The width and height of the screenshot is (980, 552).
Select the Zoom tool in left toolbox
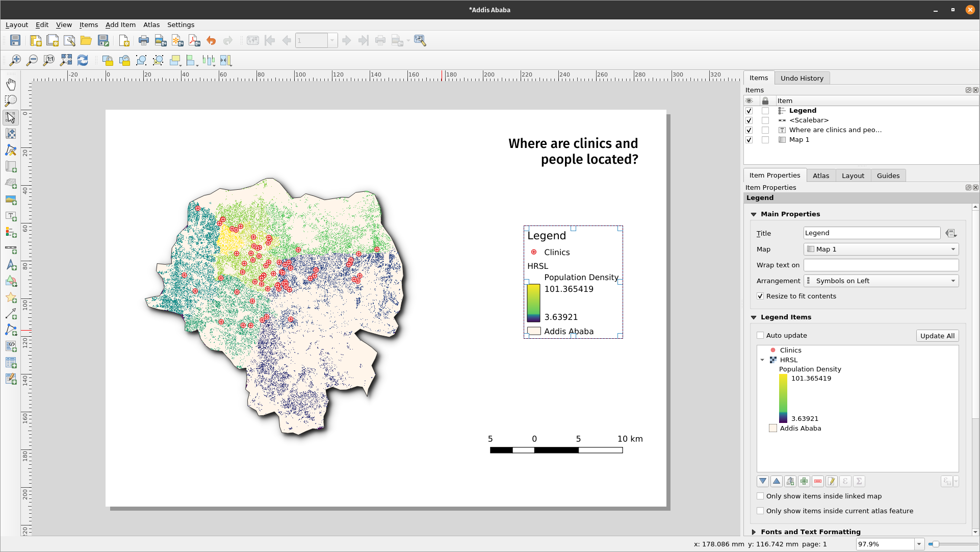[11, 101]
